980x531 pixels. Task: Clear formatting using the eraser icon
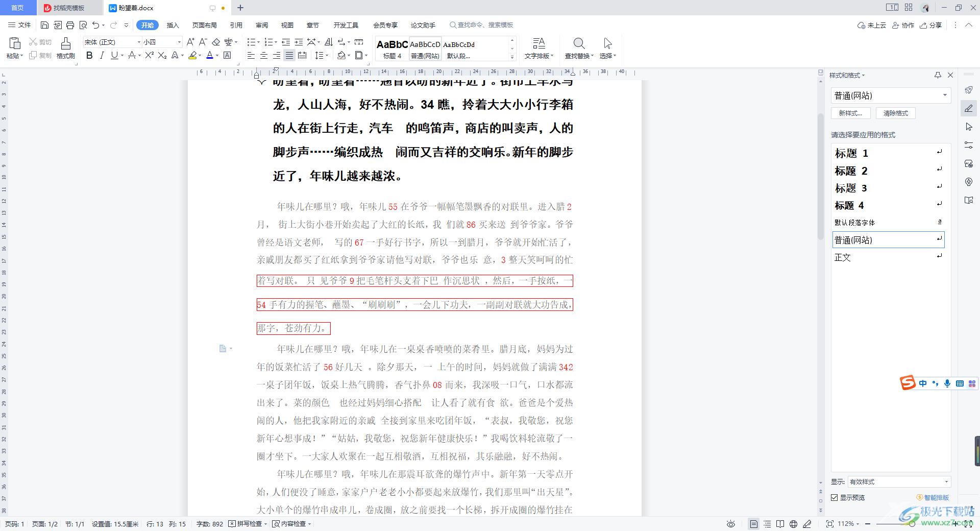[216, 42]
